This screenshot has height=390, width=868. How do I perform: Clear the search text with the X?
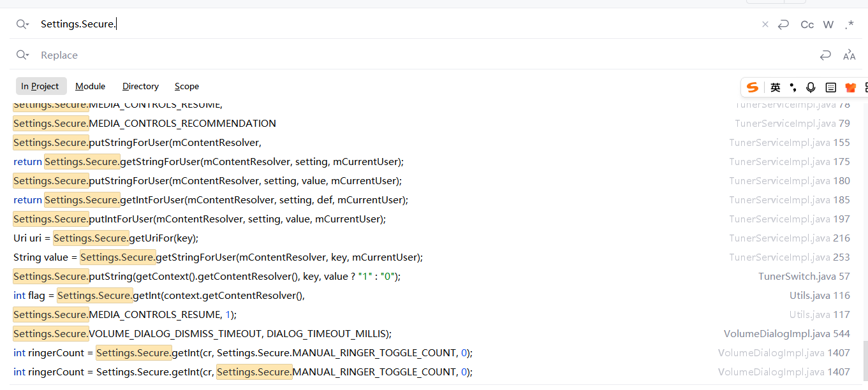coord(765,24)
